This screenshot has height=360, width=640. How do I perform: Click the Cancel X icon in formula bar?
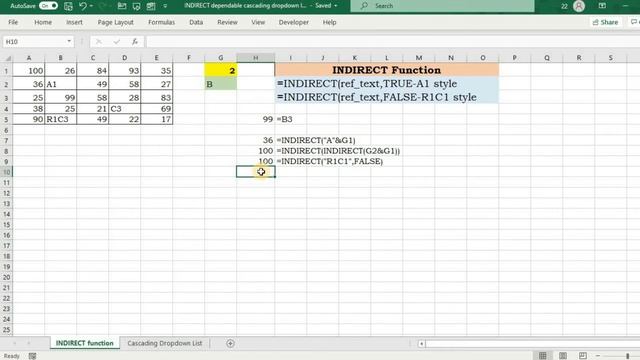pos(98,42)
